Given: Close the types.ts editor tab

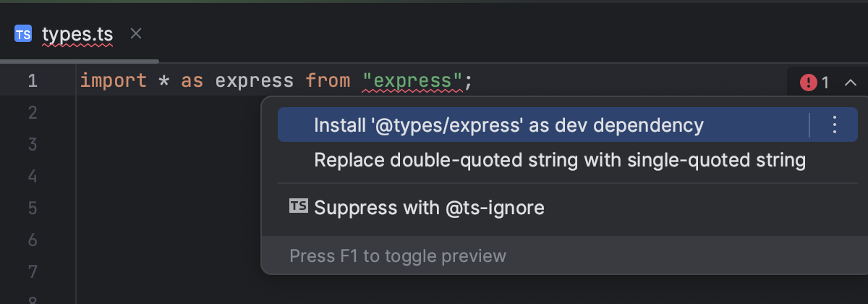Looking at the screenshot, I should [x=136, y=33].
